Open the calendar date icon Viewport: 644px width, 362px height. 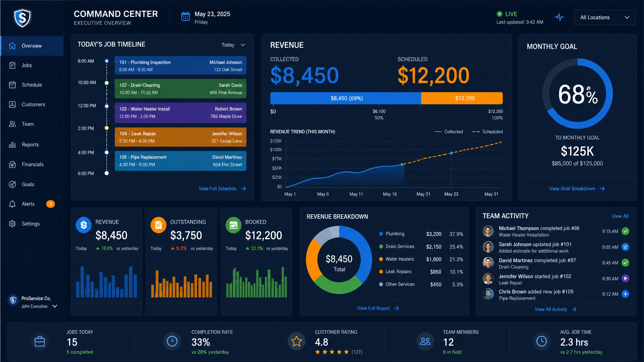point(186,16)
